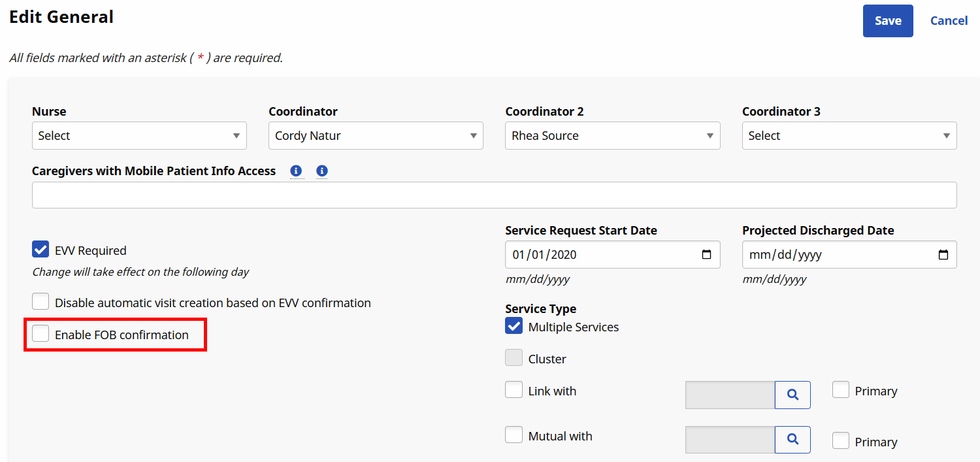980x462 pixels.
Task: Enable the Cluster service type
Action: [x=514, y=358]
